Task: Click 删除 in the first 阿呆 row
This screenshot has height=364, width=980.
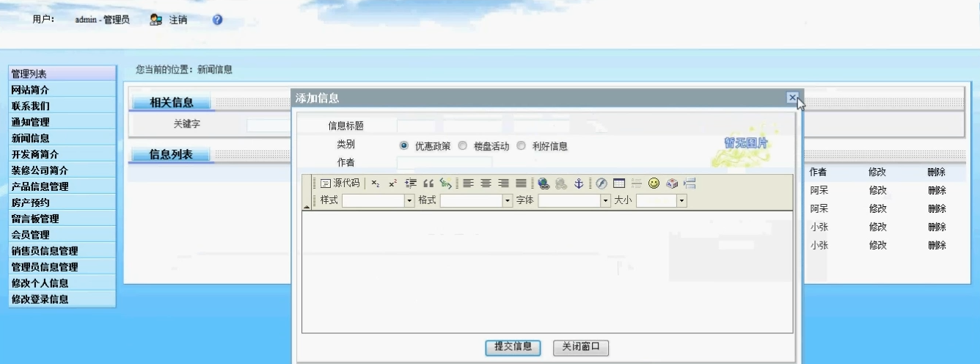Action: (x=937, y=190)
